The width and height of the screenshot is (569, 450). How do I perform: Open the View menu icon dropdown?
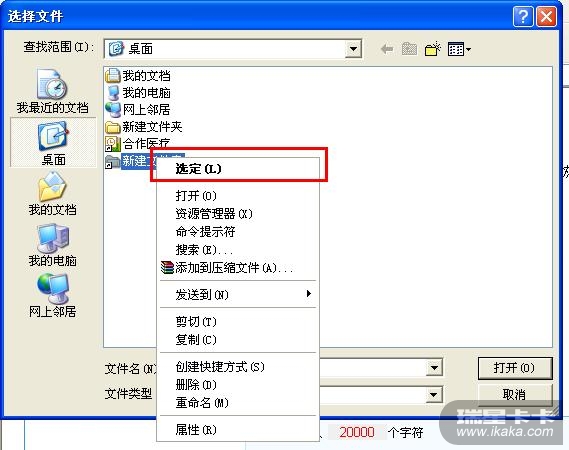coord(459,49)
